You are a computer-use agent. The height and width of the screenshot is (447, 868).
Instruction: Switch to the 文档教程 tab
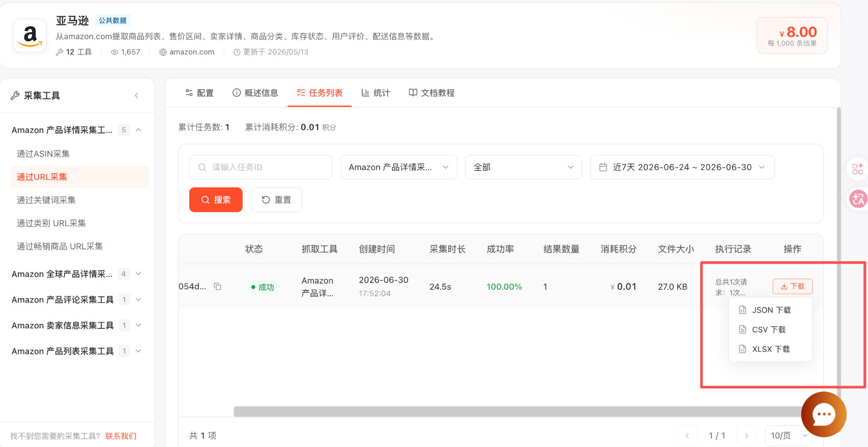point(431,93)
